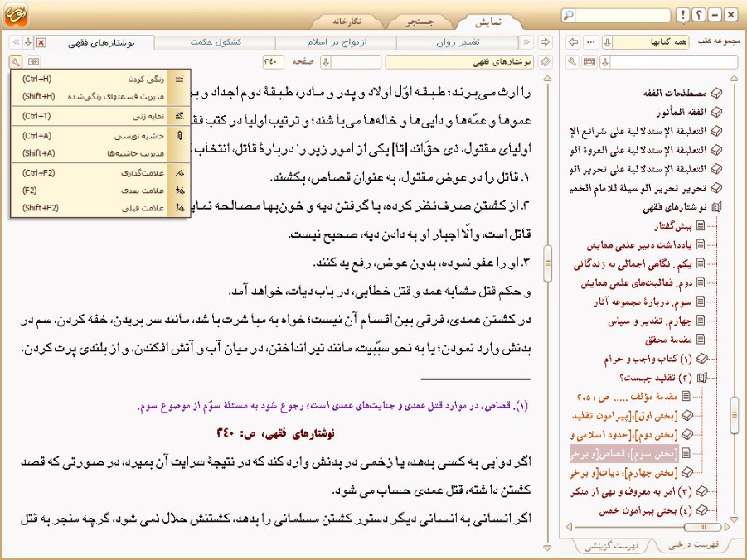Click the wrench icon in the library panel toolbar
The width and height of the screenshot is (747, 560).
[573, 62]
